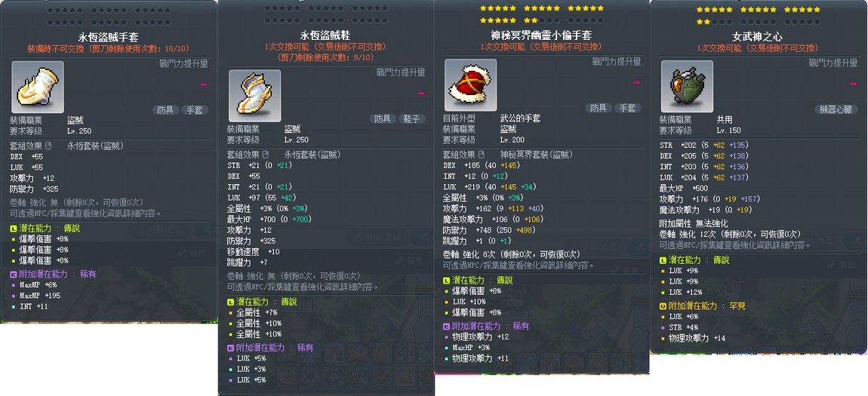This screenshot has height=396, width=868.
Task: Click set effect icon in 永恆盜賊鞋 tooltip
Action: pos(265,155)
